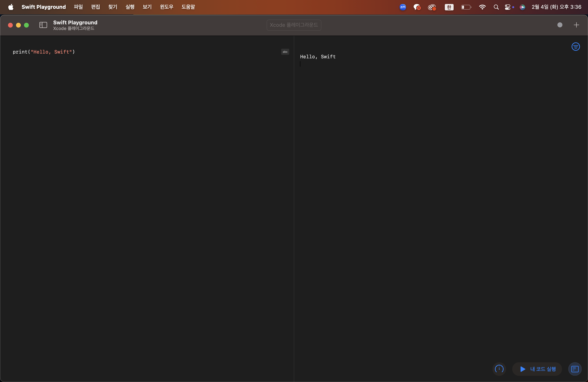Click the gray status circle in toolbar
This screenshot has height=382, width=588.
click(560, 25)
